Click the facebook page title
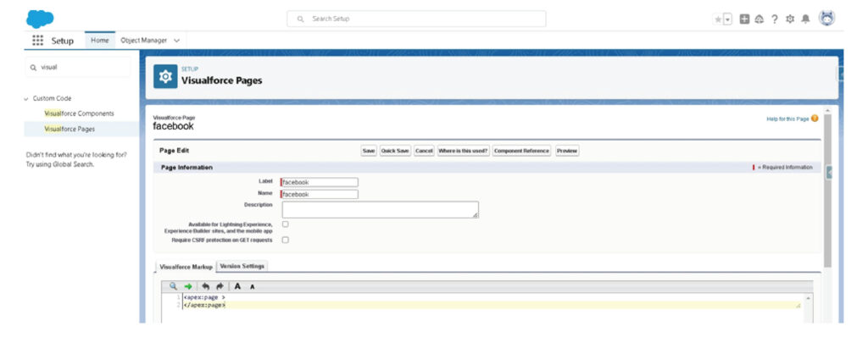Viewport: 868px width, 337px height. point(173,126)
